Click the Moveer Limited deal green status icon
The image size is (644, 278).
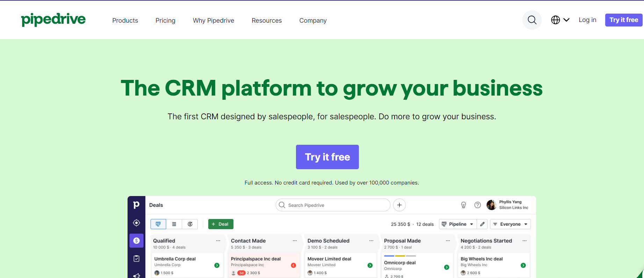click(x=370, y=265)
